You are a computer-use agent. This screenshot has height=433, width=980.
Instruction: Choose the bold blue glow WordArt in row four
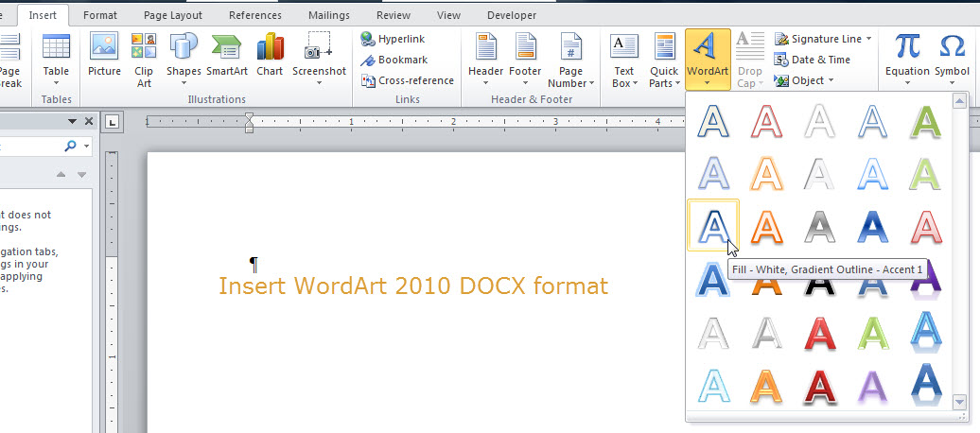click(713, 279)
